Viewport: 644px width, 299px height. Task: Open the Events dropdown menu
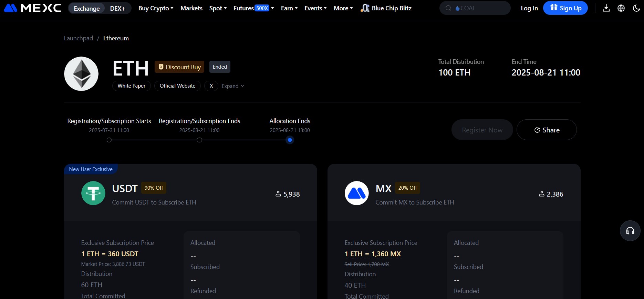coord(315,8)
